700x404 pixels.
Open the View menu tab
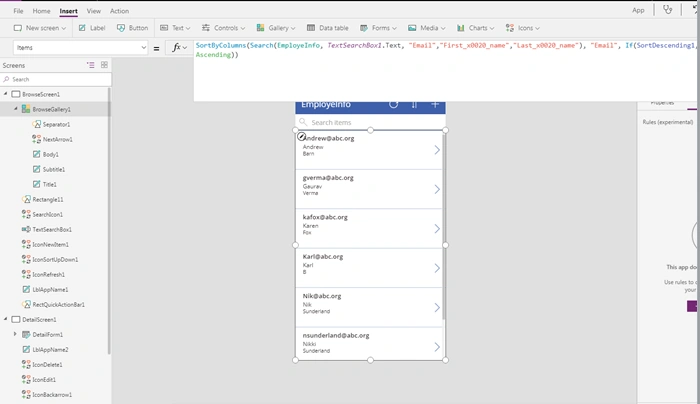click(94, 11)
